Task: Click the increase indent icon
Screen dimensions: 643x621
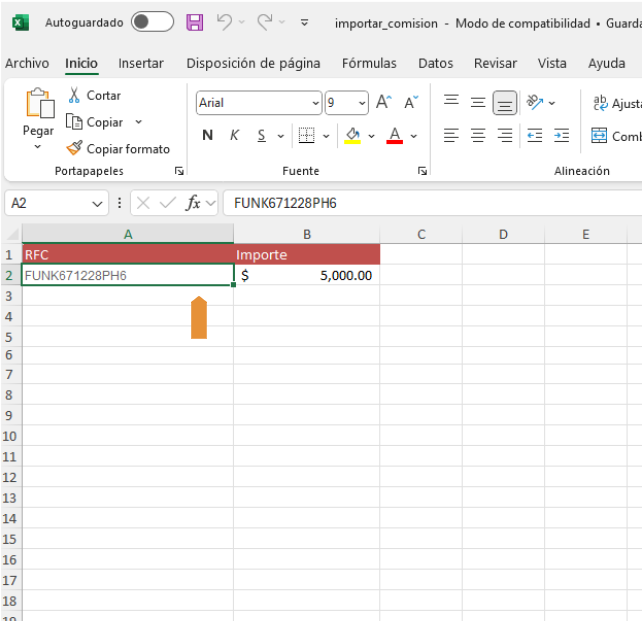Action: tap(561, 135)
